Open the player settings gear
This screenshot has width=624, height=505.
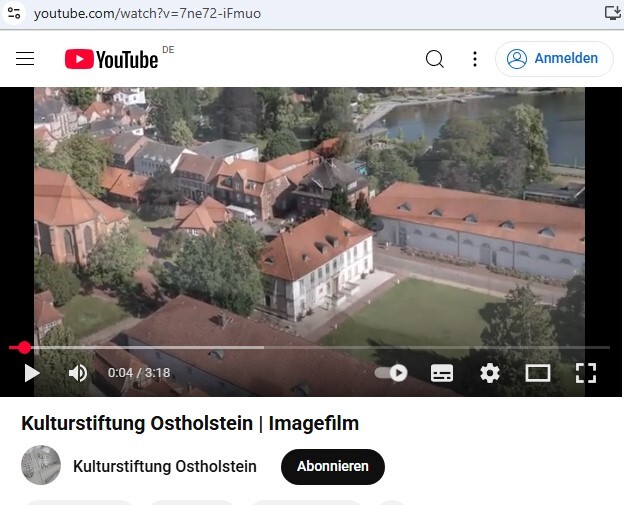tap(490, 373)
